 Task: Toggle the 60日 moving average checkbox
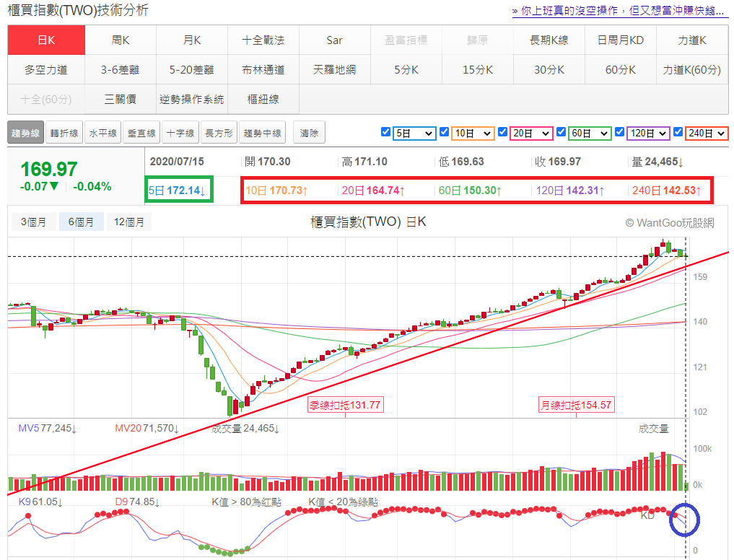tap(562, 132)
